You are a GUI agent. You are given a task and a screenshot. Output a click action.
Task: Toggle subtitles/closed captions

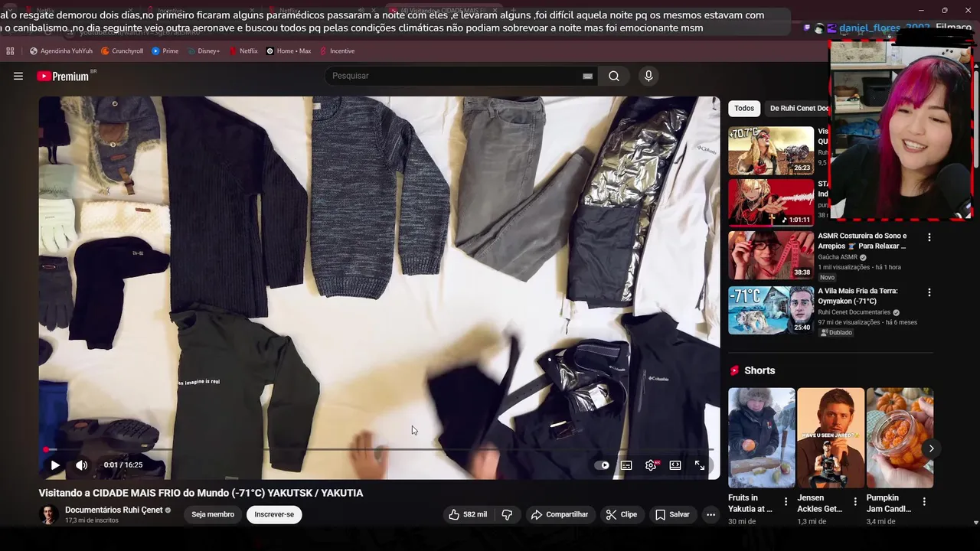(626, 465)
